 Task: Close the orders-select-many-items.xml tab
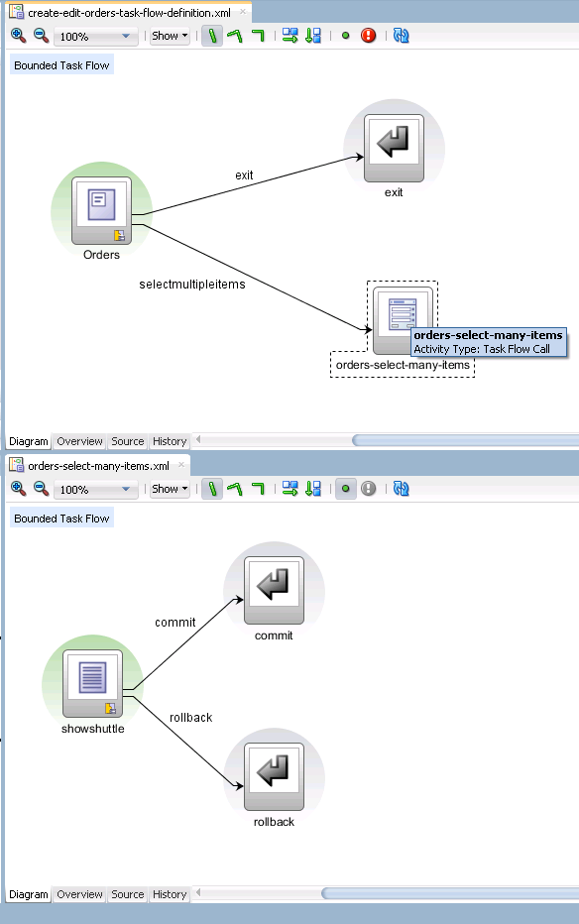[181, 465]
